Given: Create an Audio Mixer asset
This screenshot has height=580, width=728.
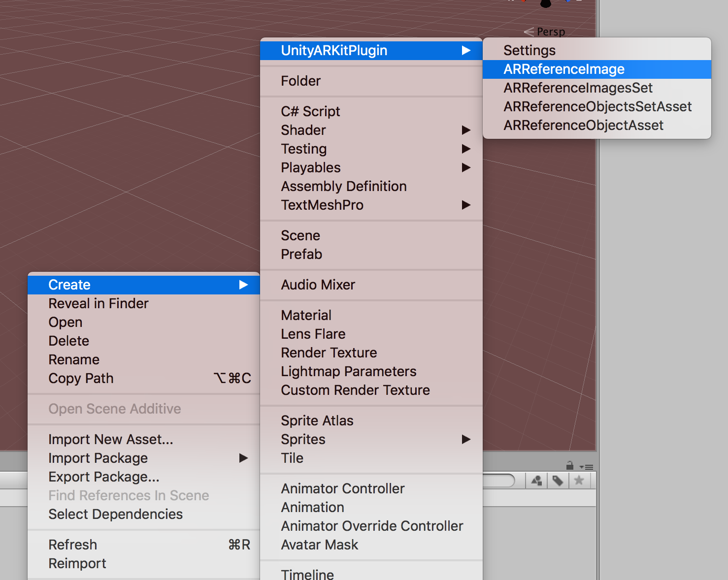Looking at the screenshot, I should pyautogui.click(x=371, y=285).
